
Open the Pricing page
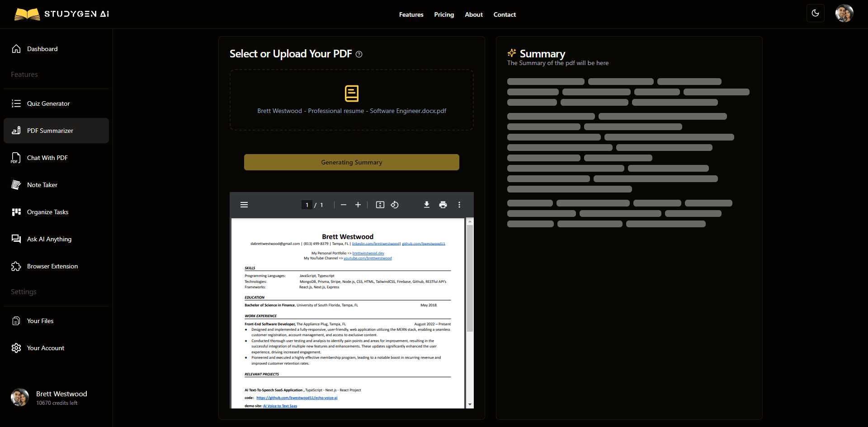coord(444,14)
